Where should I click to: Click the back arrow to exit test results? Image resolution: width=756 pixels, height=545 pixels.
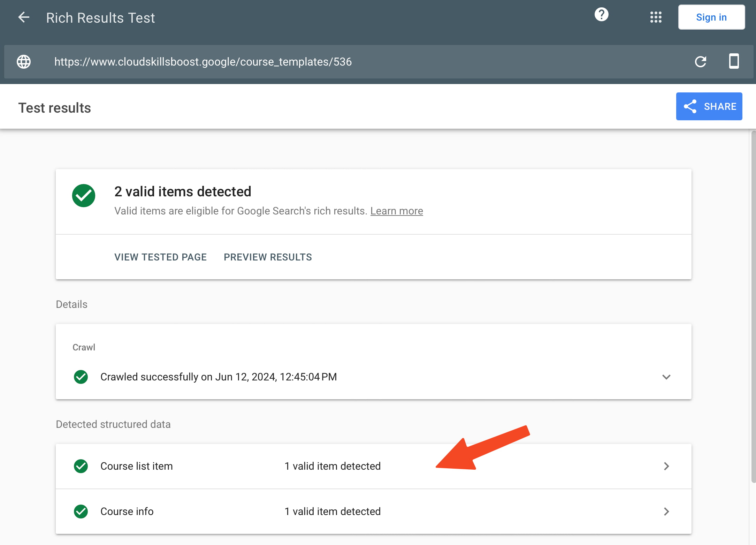[24, 17]
